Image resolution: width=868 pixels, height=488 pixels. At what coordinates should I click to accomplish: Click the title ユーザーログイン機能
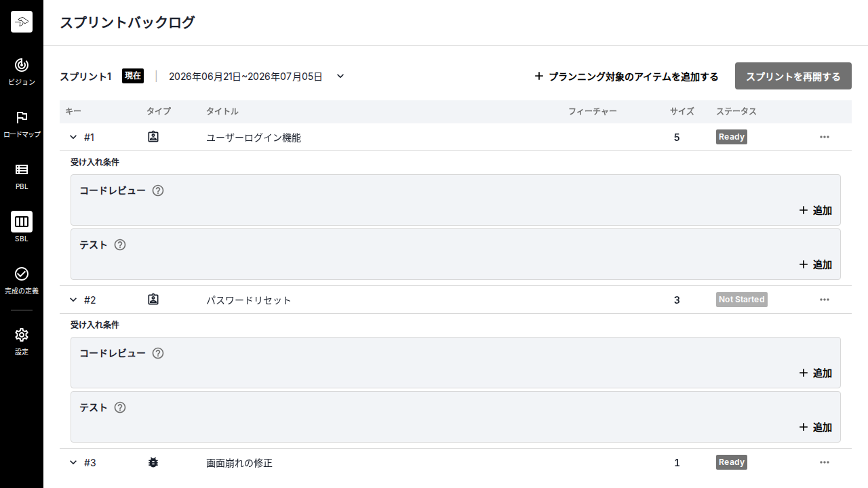coord(254,138)
